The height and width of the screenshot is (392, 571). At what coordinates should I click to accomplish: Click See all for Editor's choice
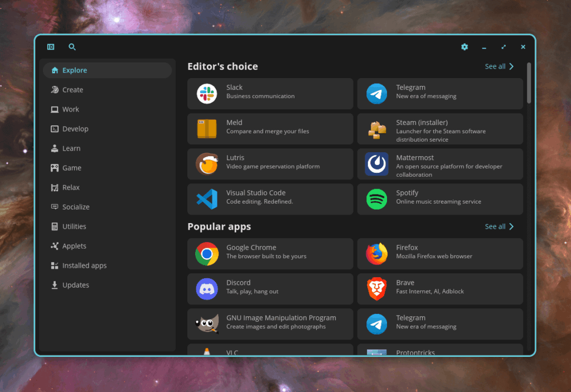click(x=495, y=66)
